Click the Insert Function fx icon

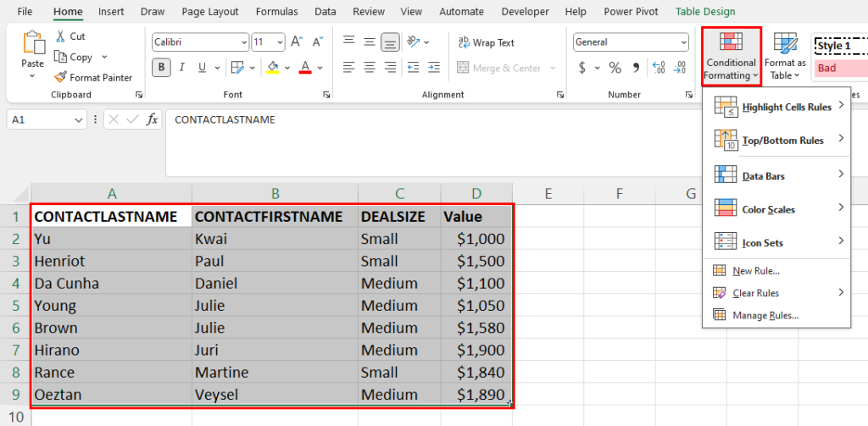pyautogui.click(x=152, y=119)
